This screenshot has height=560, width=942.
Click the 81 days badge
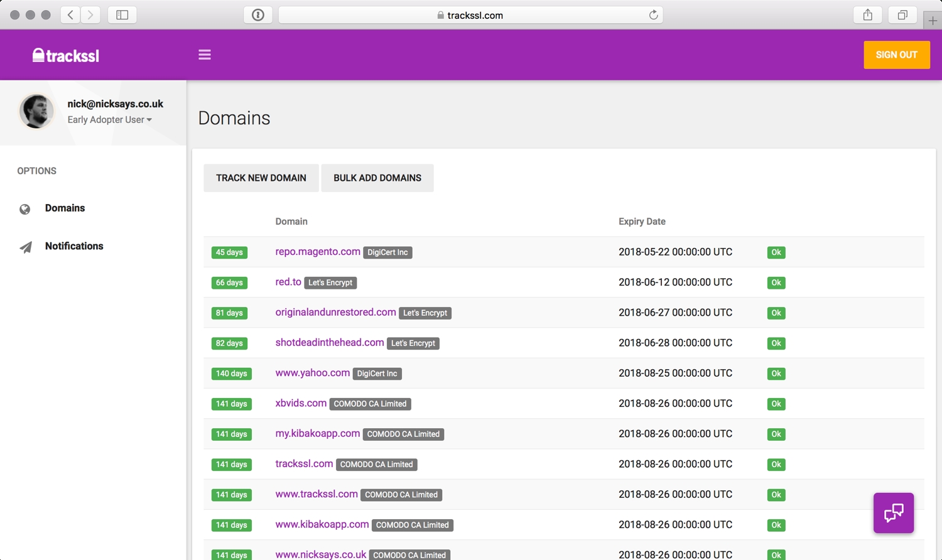pyautogui.click(x=229, y=313)
